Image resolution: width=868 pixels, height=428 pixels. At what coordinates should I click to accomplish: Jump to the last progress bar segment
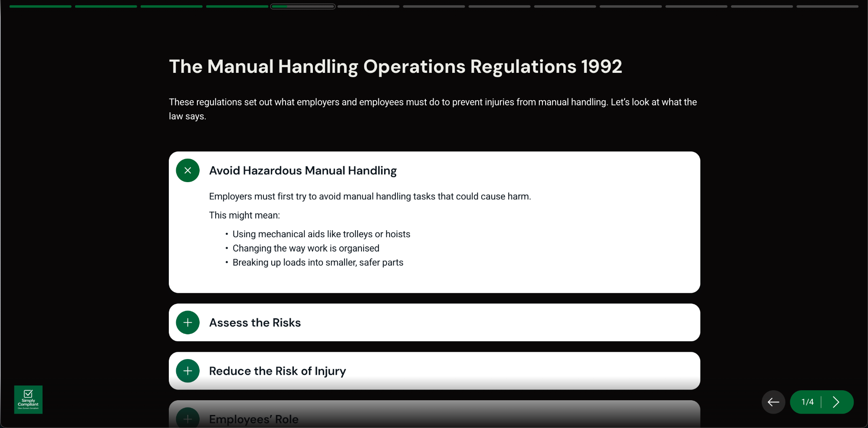tap(827, 7)
